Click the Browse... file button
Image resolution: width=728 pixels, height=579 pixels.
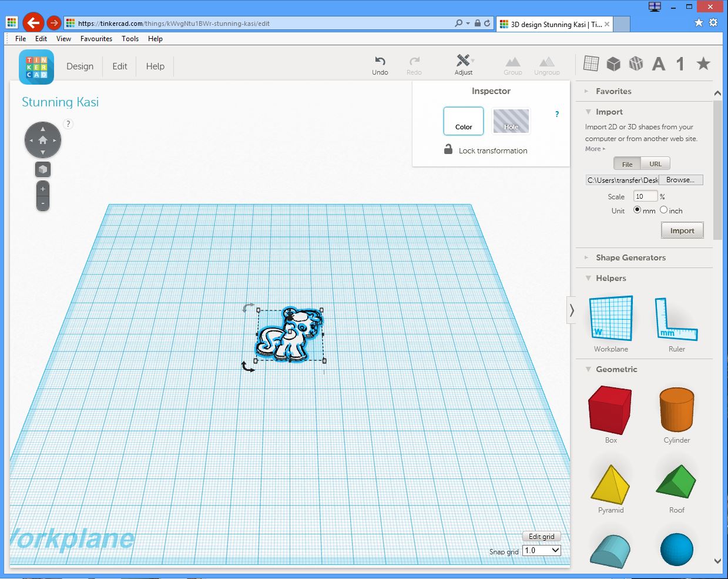[x=680, y=180]
